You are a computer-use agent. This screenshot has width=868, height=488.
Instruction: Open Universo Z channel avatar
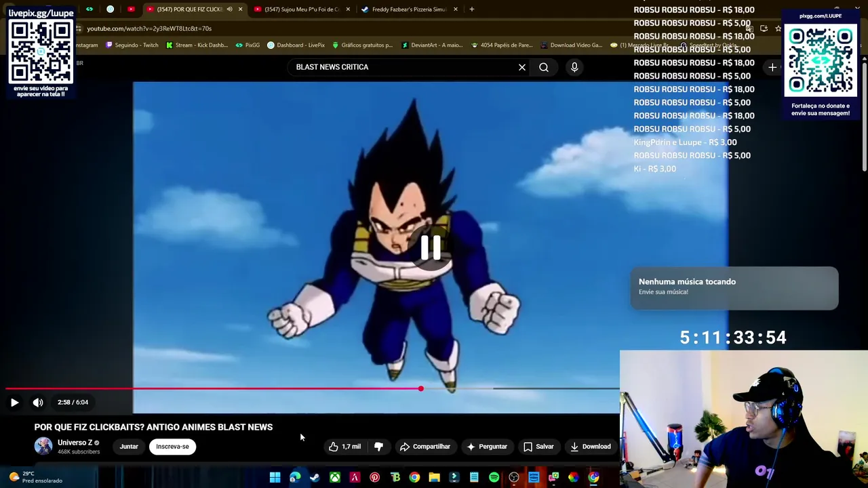pyautogui.click(x=43, y=446)
